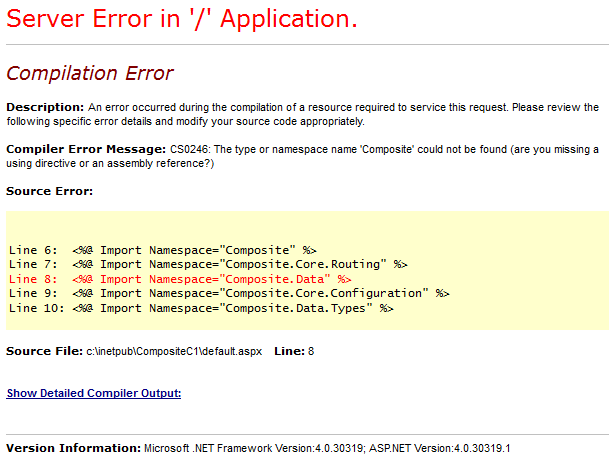Click the c:\inetpub\CompositeC1\default.aspx path
The image size is (609, 471).
tap(174, 351)
